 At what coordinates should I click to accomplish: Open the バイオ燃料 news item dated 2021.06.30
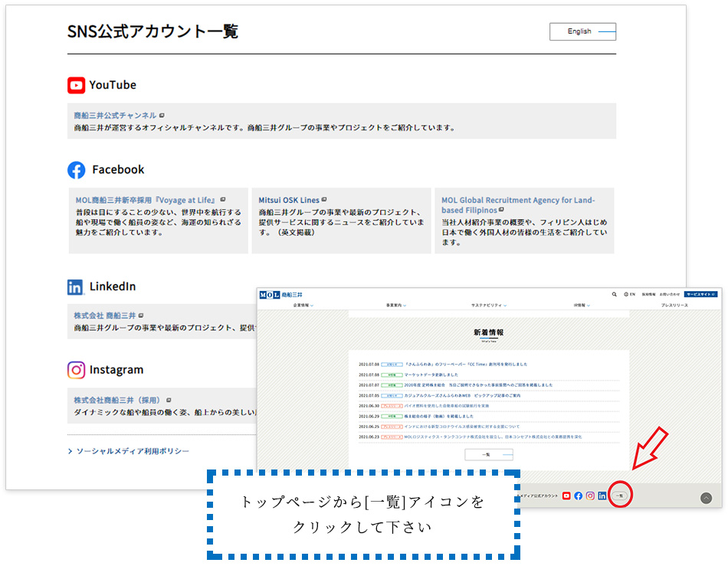tap(446, 406)
